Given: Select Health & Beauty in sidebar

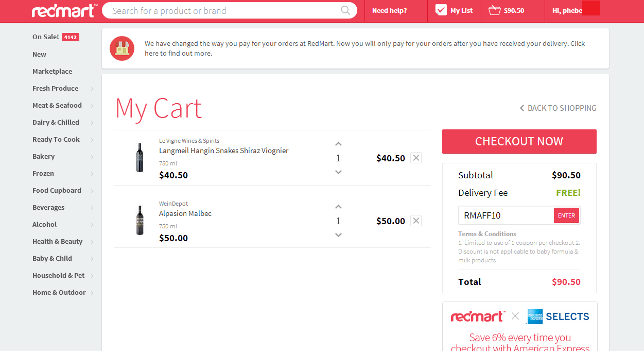Looking at the screenshot, I should 57,241.
